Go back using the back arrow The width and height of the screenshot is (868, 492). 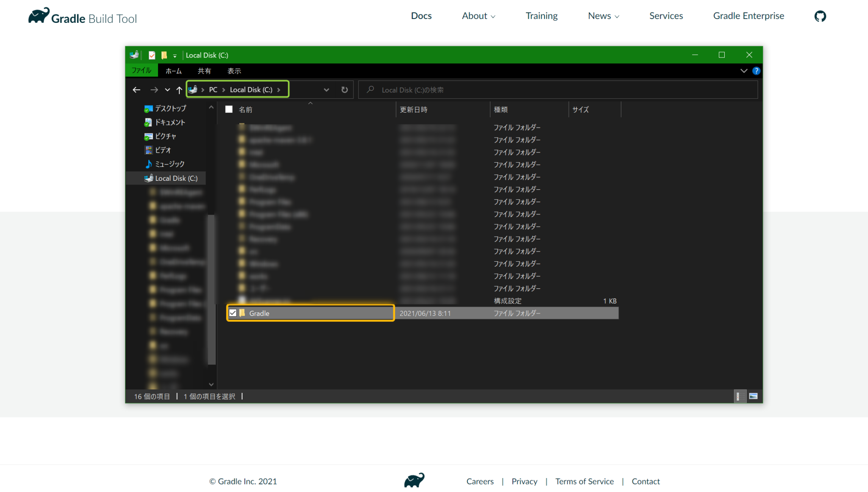[x=136, y=90]
